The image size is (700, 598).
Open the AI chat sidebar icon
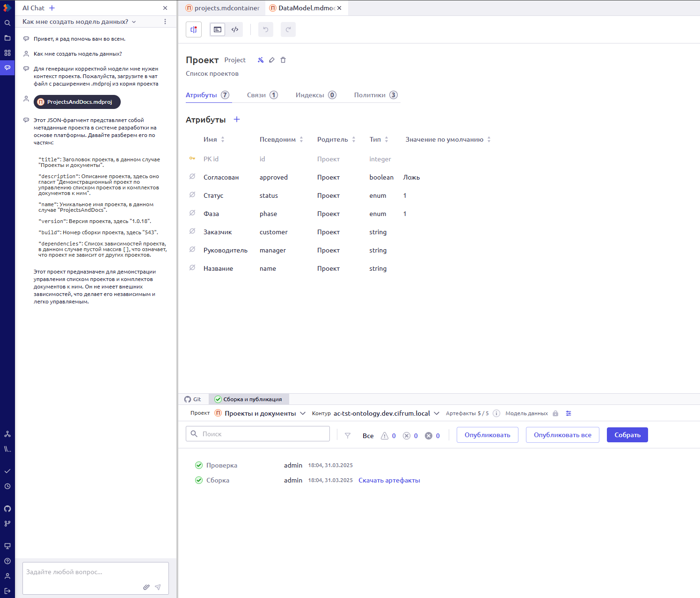click(7, 68)
